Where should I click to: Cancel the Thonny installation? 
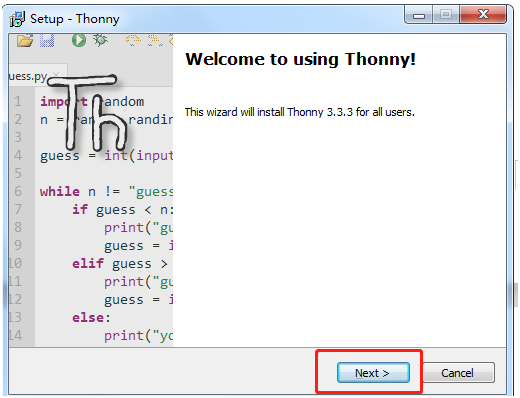pyautogui.click(x=459, y=373)
